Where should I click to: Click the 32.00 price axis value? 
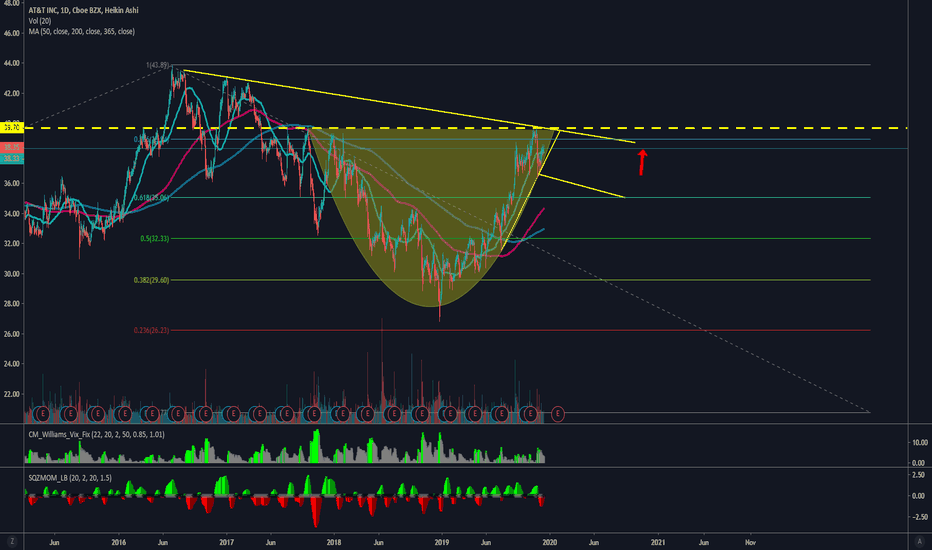tap(11, 243)
